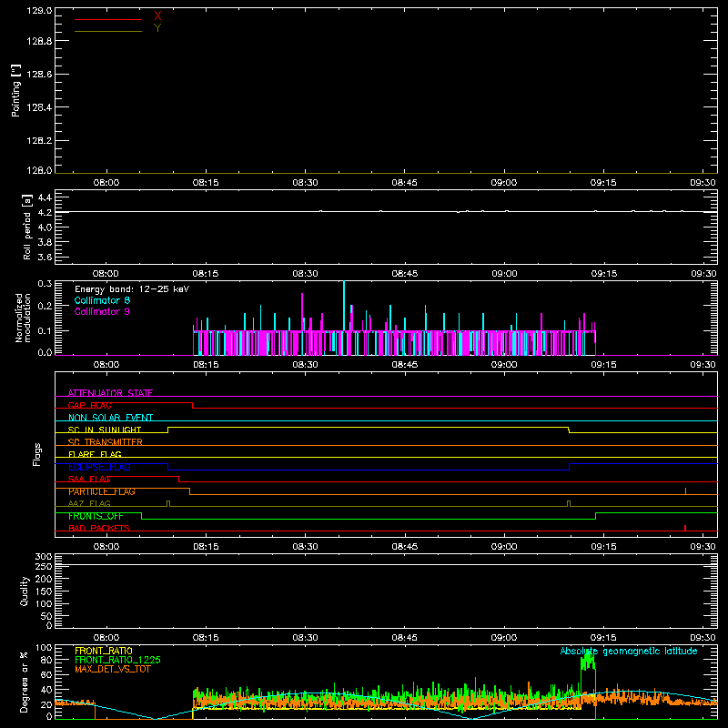Select the SAA_FLAG label
Viewport: 728px width, 728px height.
[89, 480]
